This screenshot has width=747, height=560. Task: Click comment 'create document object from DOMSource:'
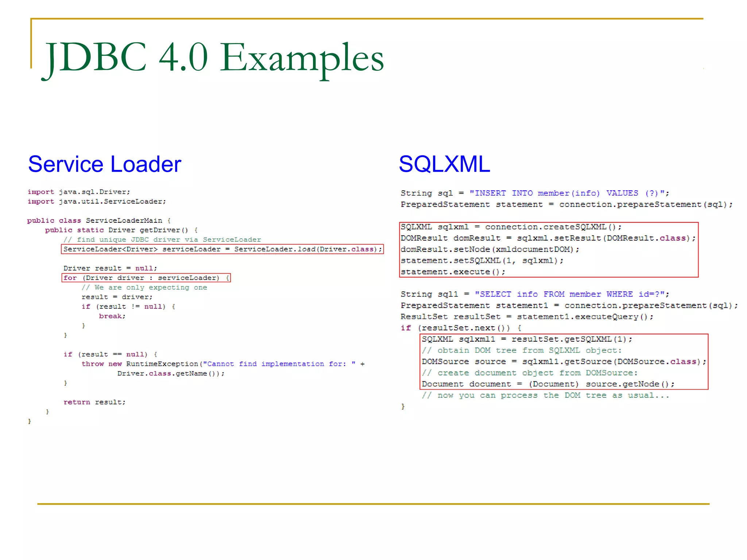coord(530,373)
